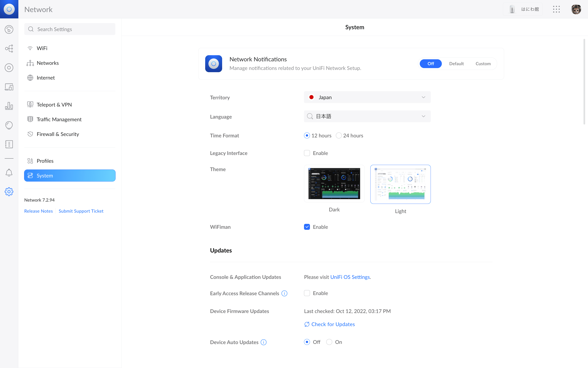The height and width of the screenshot is (368, 588).
Task: Open Teleport & VPN settings
Action: click(x=70, y=105)
